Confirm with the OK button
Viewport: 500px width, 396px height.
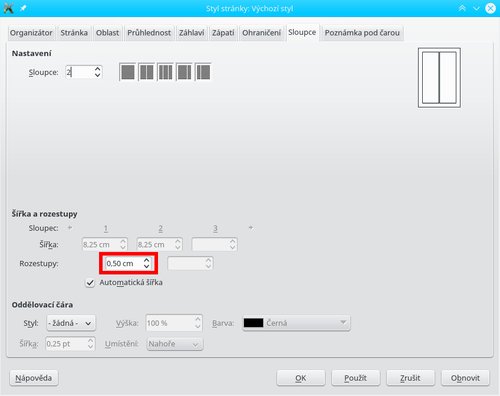(x=301, y=378)
